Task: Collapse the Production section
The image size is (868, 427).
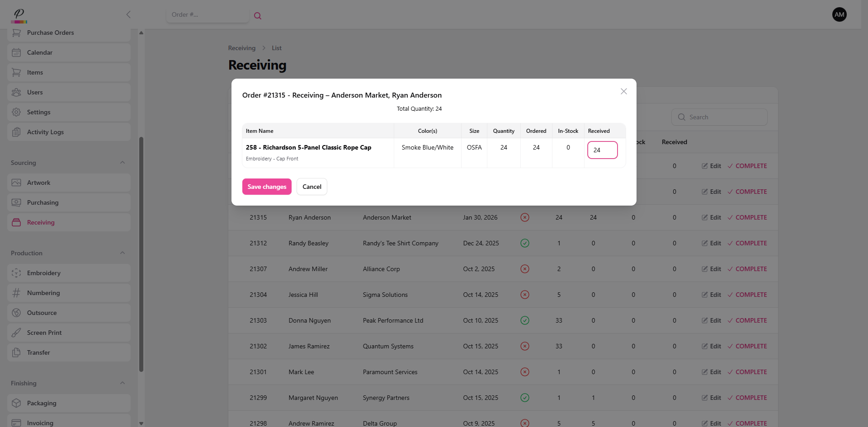Action: 123,253
